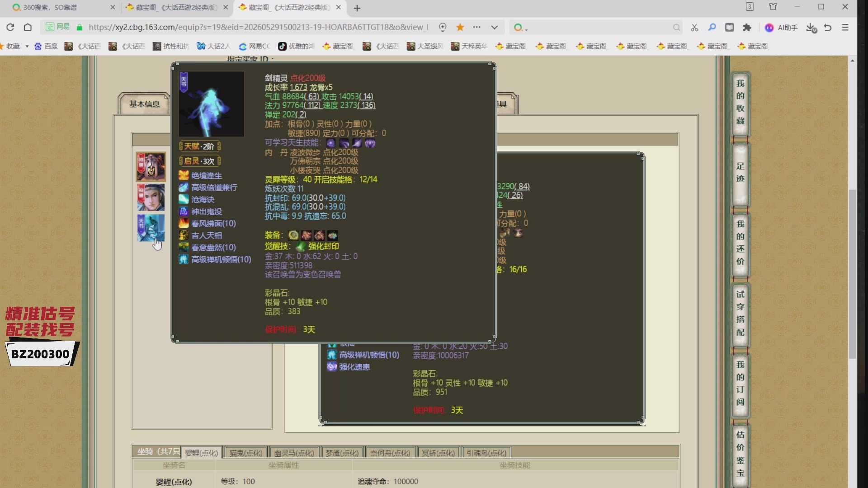868x488 pixels.
Task: Open the browser main hamburger menu
Action: (x=845, y=28)
